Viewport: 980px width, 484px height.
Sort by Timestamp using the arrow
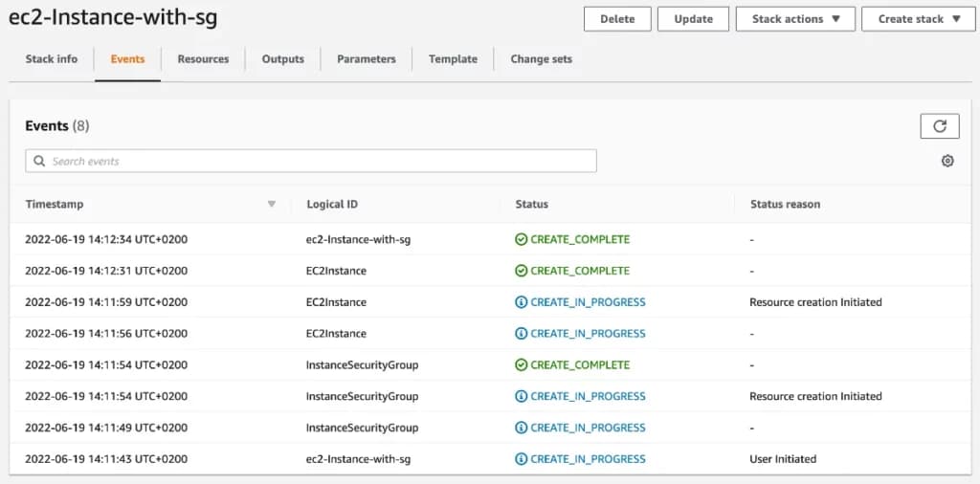[x=272, y=204]
